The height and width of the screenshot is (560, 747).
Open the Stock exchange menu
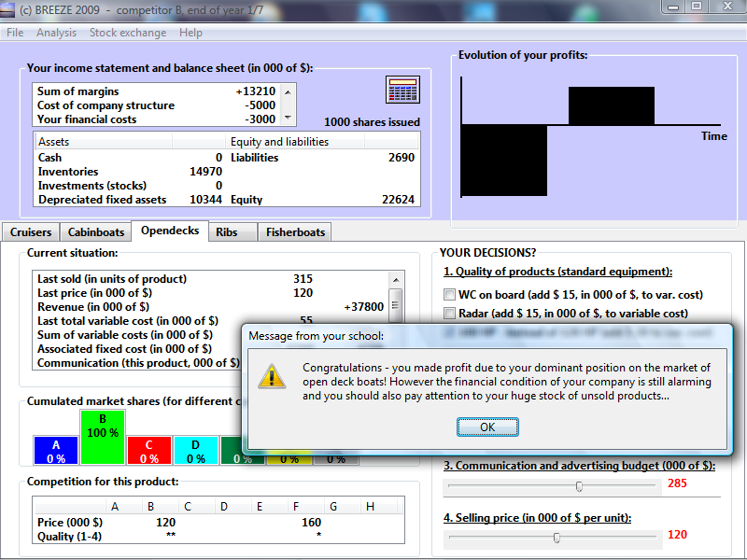coord(128,33)
